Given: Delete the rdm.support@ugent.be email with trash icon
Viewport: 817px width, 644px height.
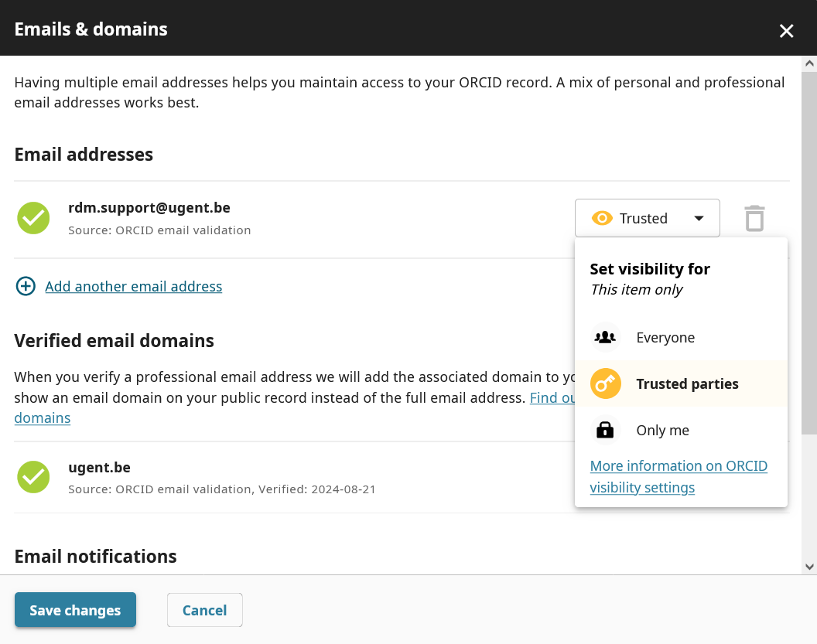Looking at the screenshot, I should pos(754,218).
